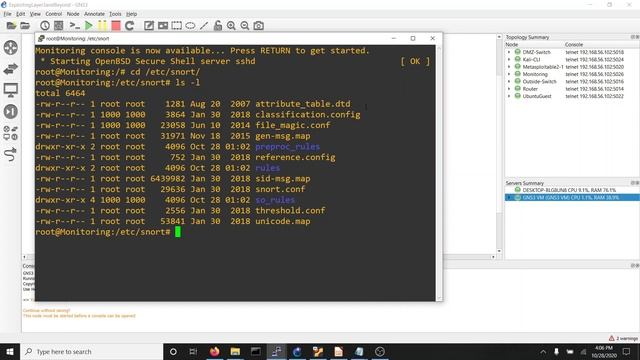The image size is (640, 360).
Task: Open console to all devices icon
Action: click(x=74, y=26)
